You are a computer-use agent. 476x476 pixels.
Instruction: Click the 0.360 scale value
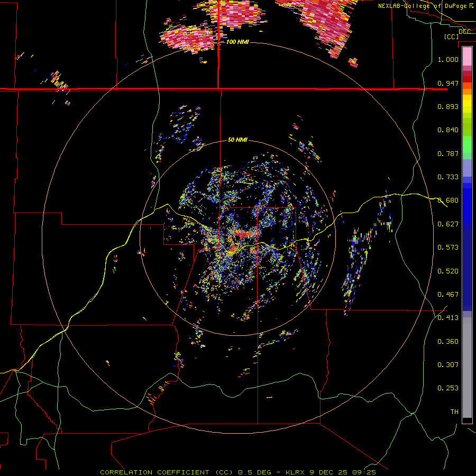click(448, 342)
